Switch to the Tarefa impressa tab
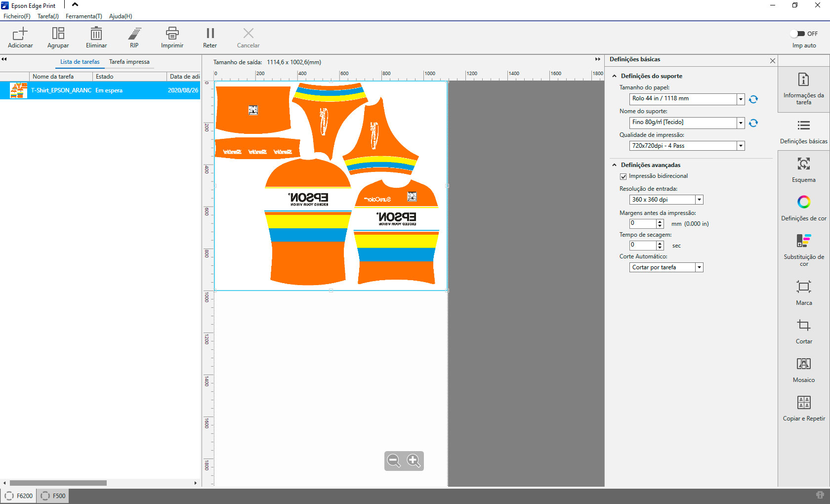 tap(129, 62)
